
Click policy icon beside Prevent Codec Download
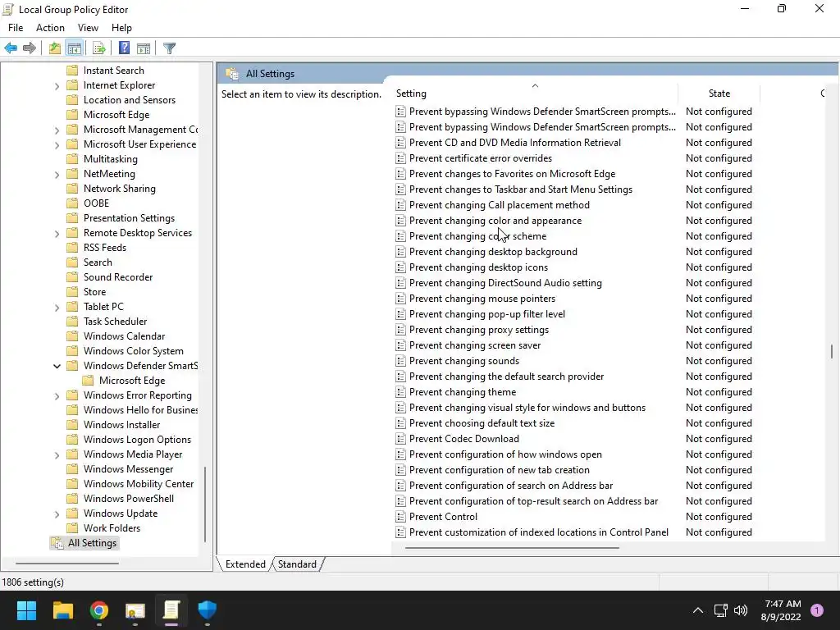tap(400, 439)
